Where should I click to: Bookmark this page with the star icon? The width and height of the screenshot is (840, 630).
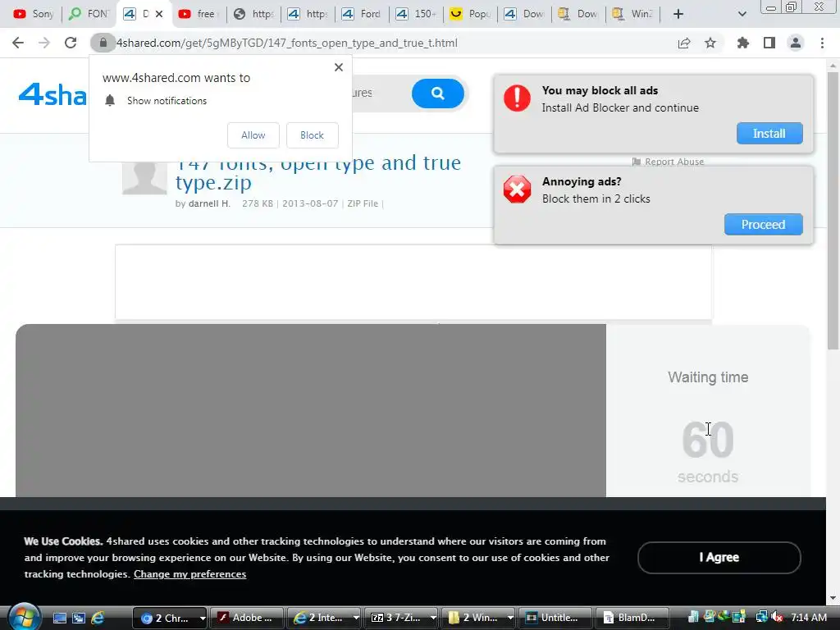tap(710, 43)
